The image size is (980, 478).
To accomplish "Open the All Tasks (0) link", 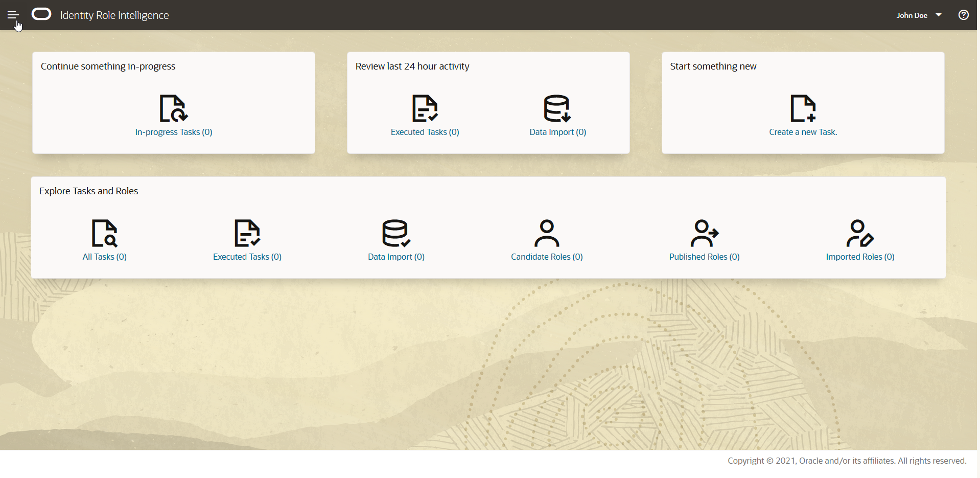I will (x=105, y=257).
